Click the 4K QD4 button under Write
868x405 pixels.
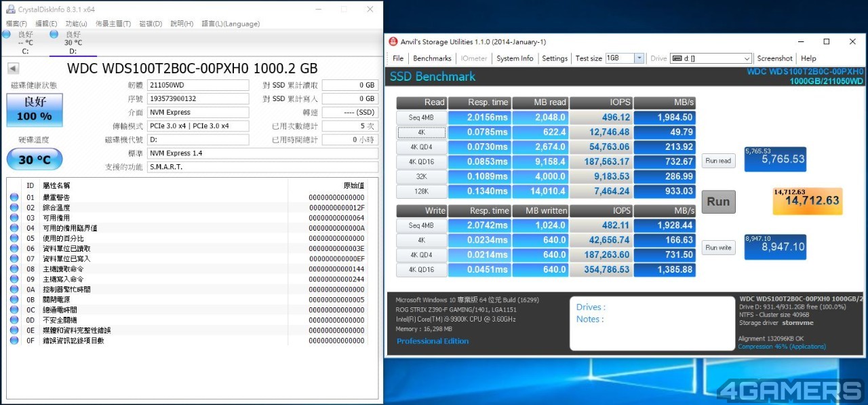420,255
